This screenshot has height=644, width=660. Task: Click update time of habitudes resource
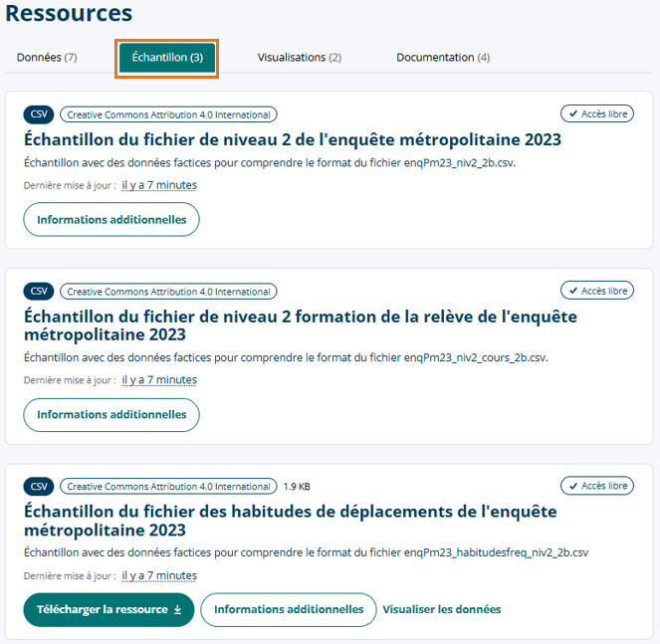click(x=159, y=575)
